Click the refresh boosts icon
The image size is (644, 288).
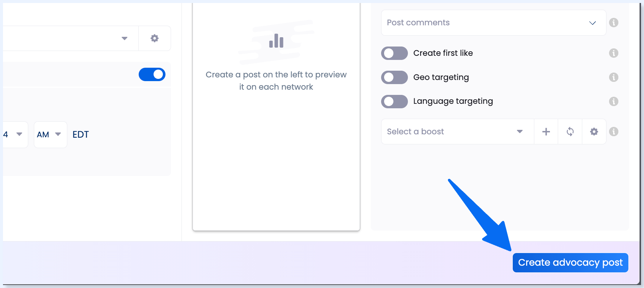coord(570,132)
